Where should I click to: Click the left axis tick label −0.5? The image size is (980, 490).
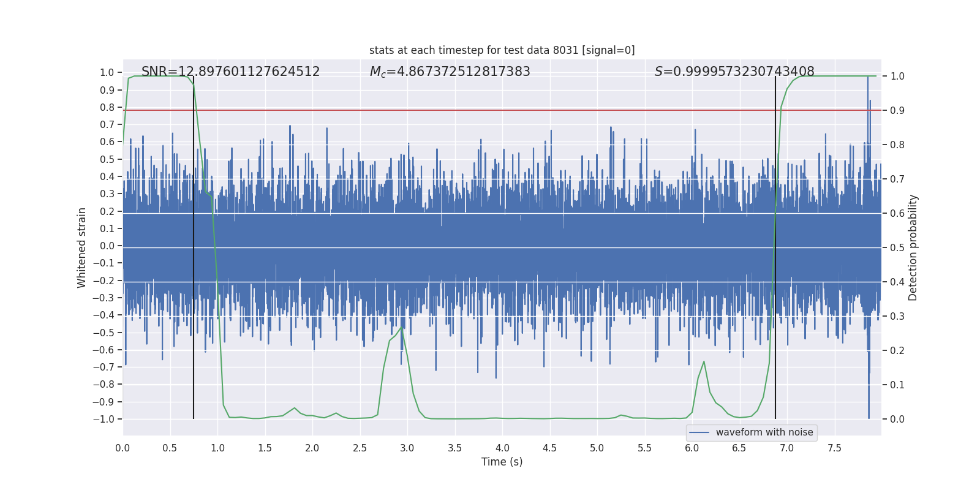coord(107,333)
